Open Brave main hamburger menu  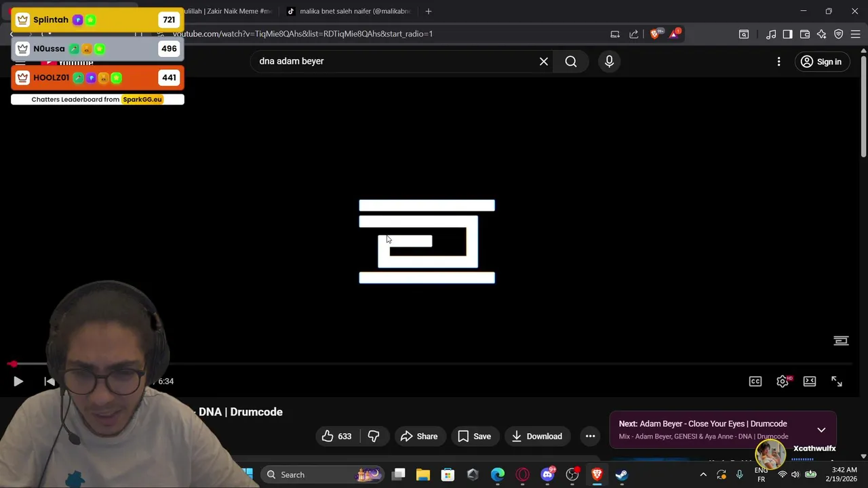(856, 34)
